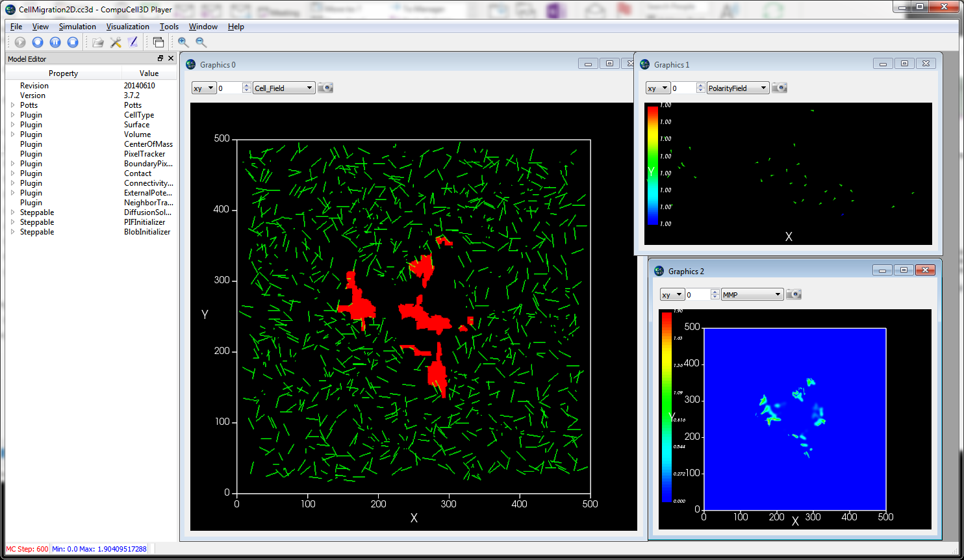Open the Visualization menu
Viewport: 964px width, 560px height.
127,27
